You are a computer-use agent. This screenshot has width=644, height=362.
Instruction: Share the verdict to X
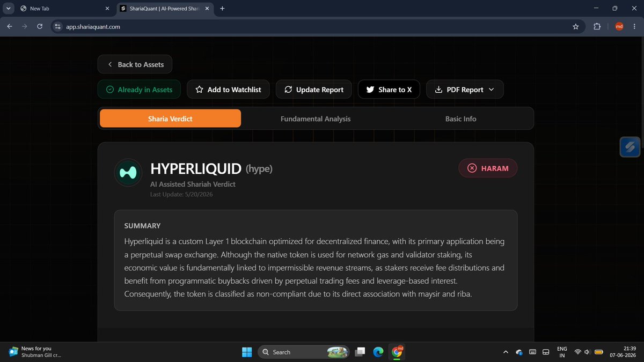point(389,90)
